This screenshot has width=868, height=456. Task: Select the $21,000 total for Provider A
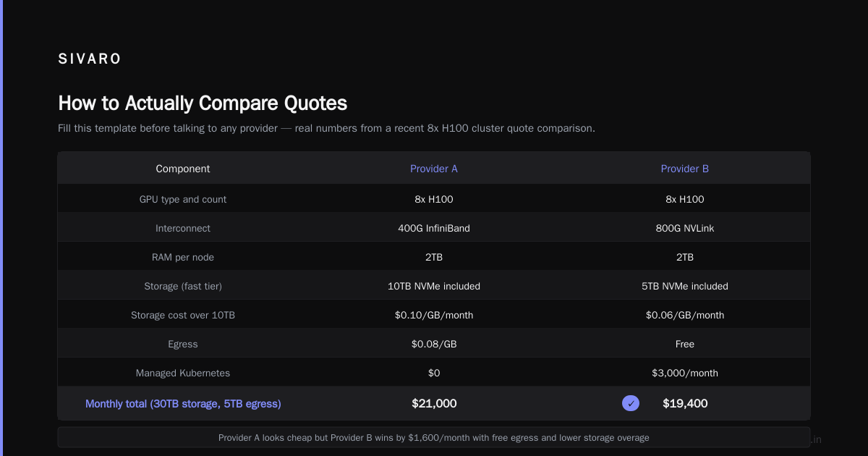[434, 403]
